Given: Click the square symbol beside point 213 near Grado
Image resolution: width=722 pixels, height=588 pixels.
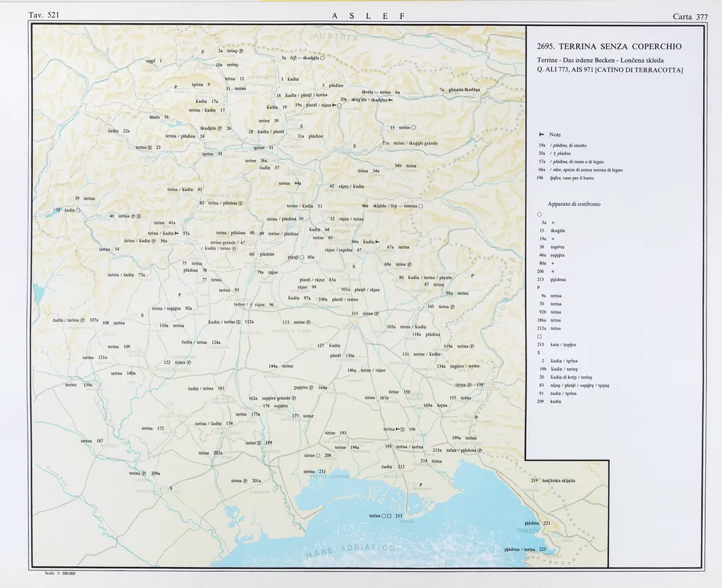Looking at the screenshot, I should (389, 516).
